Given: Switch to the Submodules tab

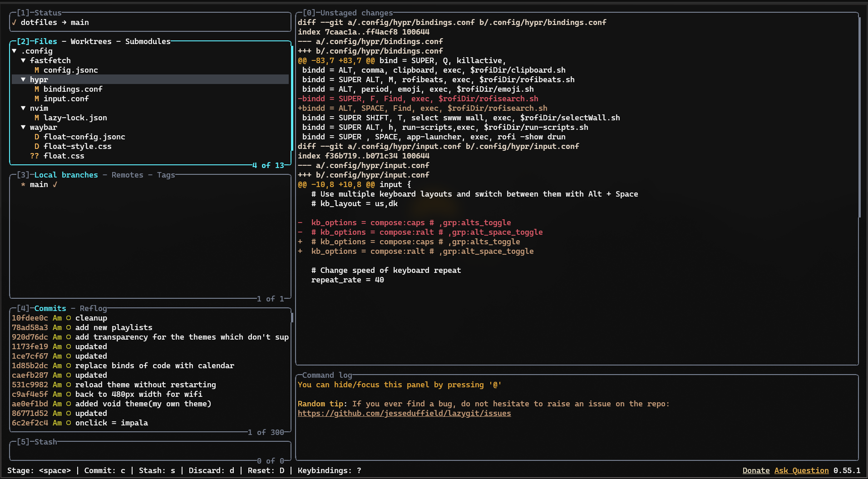Looking at the screenshot, I should pos(148,41).
